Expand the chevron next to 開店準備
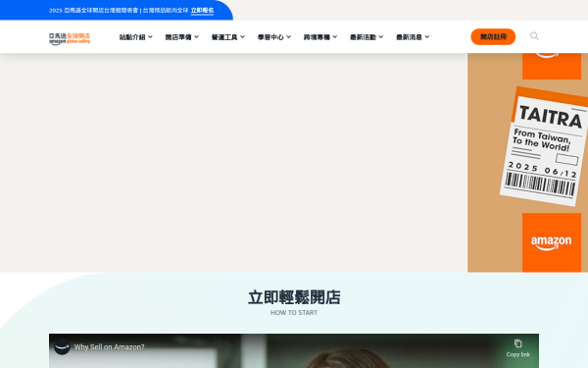Viewport: 588px width, 368px height. [197, 37]
